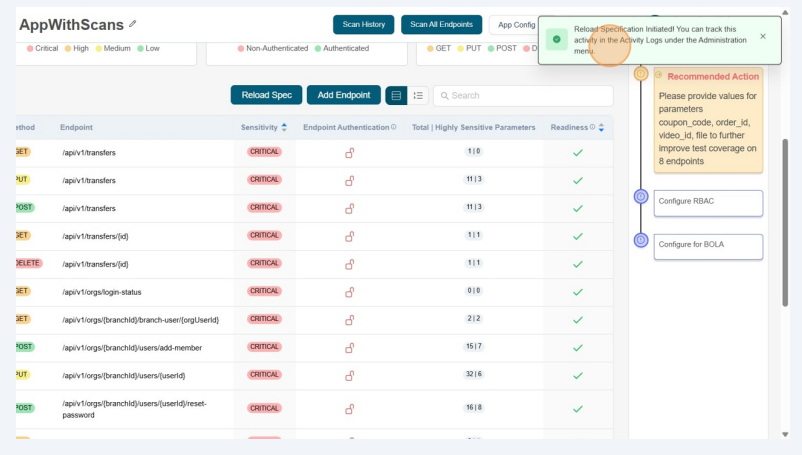Focus the endpoint Search field
Viewport: 802px width, 455px height.
click(523, 96)
